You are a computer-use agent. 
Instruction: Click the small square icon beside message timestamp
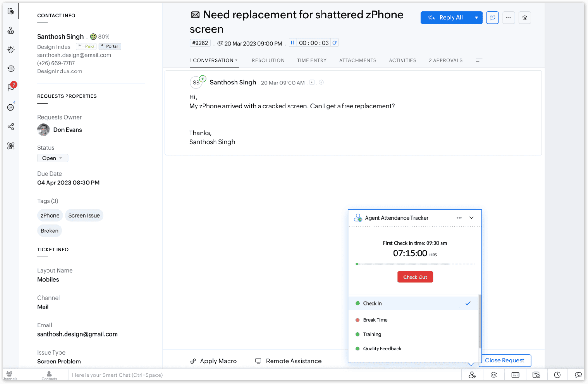pyautogui.click(x=312, y=82)
